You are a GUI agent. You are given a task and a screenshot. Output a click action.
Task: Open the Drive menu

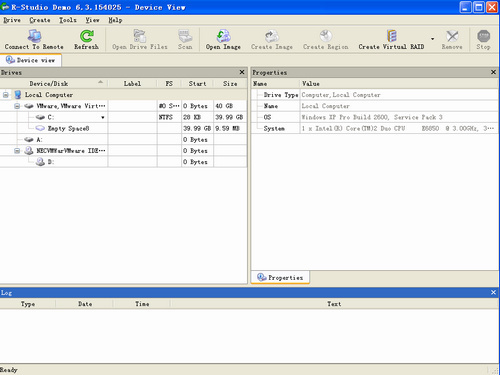coord(12,20)
